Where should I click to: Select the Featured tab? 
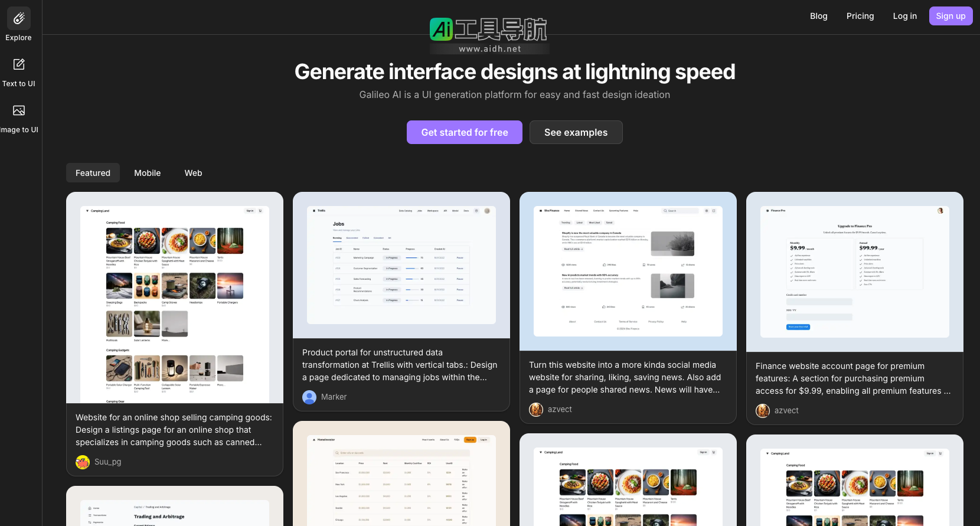93,173
